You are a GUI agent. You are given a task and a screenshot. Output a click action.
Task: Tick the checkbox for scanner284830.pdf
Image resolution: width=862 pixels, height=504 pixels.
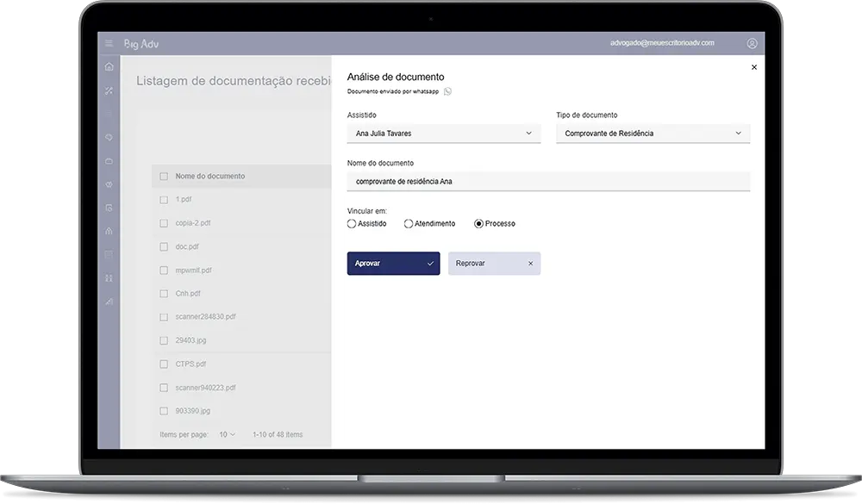[x=164, y=317]
